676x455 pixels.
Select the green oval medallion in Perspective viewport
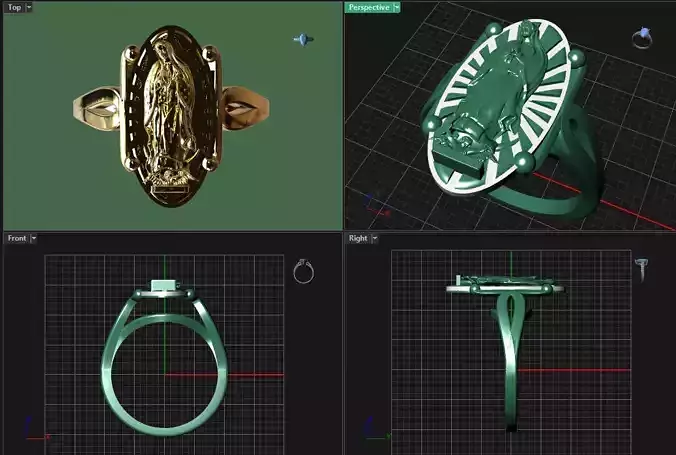[x=501, y=108]
